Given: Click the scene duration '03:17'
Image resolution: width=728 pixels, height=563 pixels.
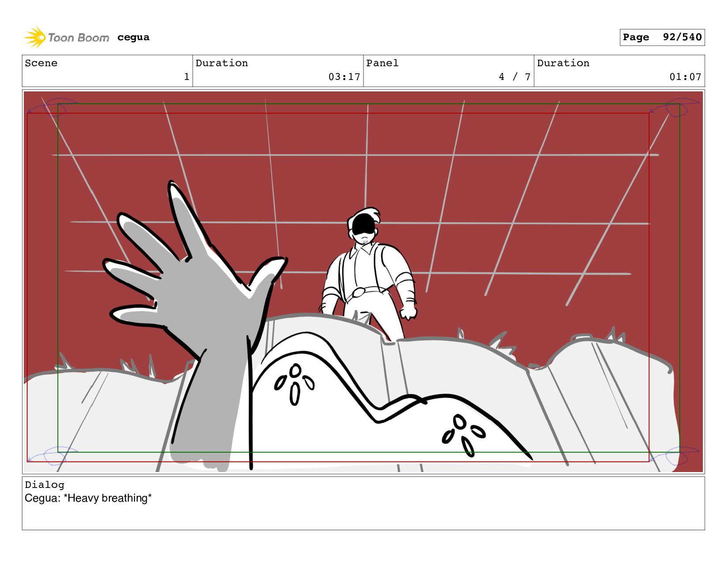Looking at the screenshot, I should coord(344,77).
